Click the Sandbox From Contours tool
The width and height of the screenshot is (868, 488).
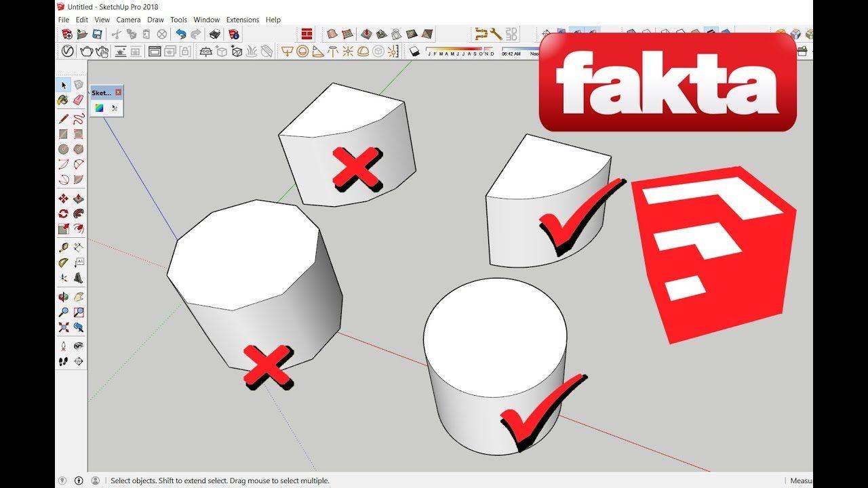pyautogui.click(x=332, y=34)
